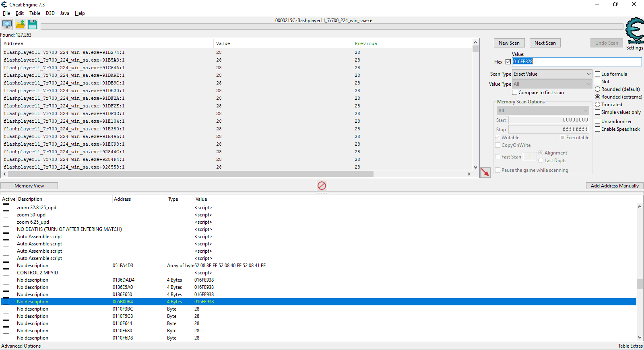Image resolution: width=644 pixels, height=350 pixels.
Task: Enable the Speedhack checkbox
Action: [x=598, y=129]
